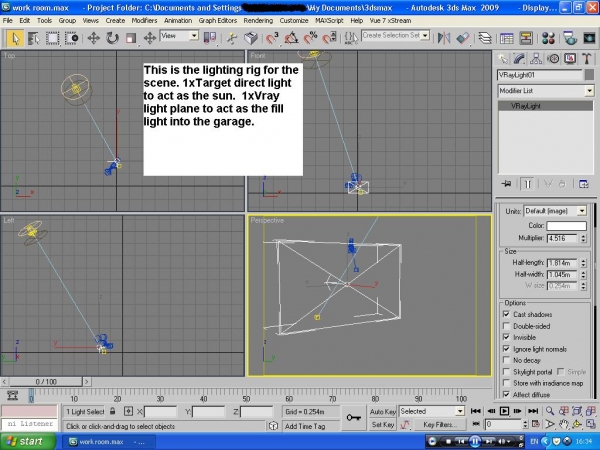The width and height of the screenshot is (600, 450).
Task: Open the Graph Editors menu
Action: (218, 21)
